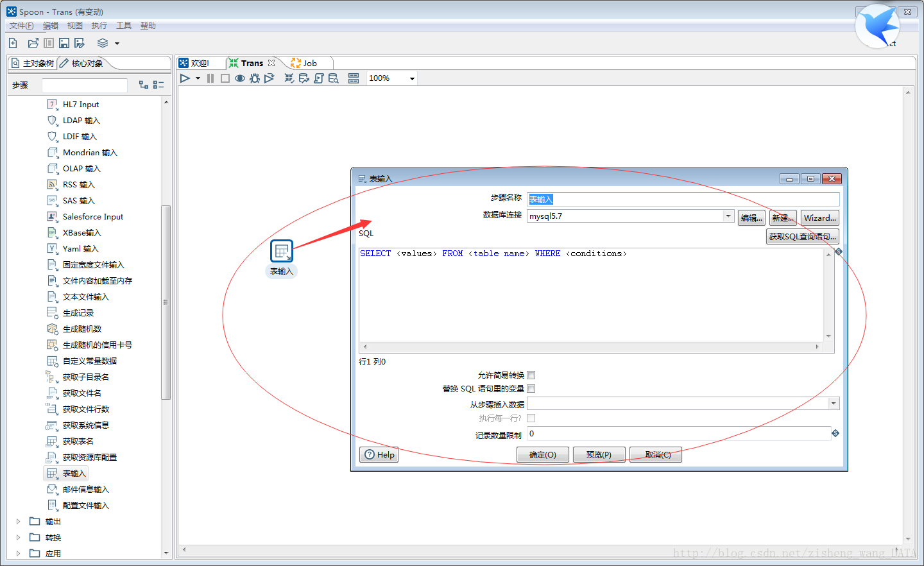Click the variable diamond icon beside 记录数量限制
This screenshot has width=924, height=566.
(x=835, y=433)
